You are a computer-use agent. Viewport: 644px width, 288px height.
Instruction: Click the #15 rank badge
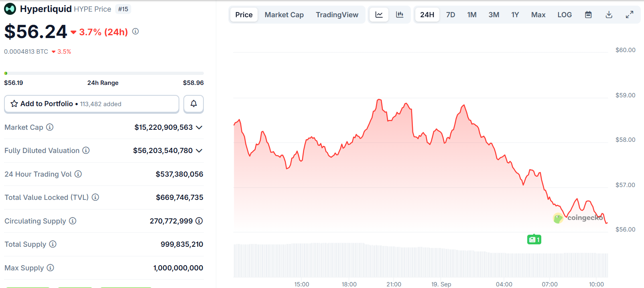pyautogui.click(x=123, y=9)
